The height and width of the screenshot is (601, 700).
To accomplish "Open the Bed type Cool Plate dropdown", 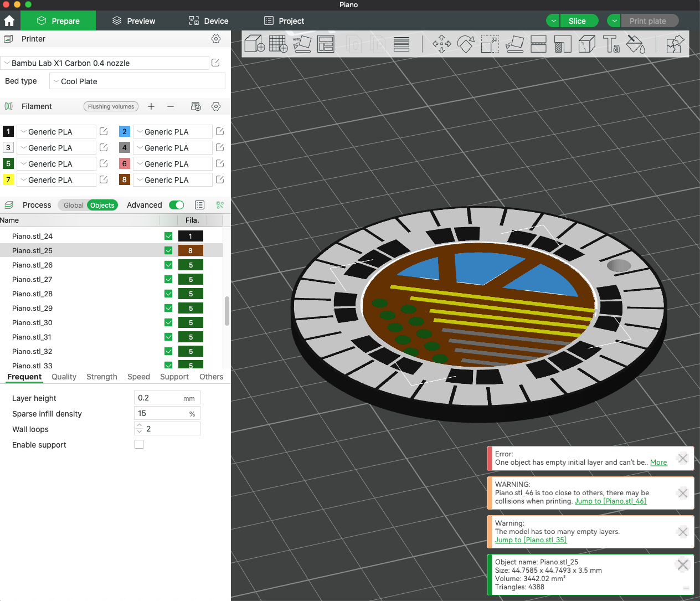I will (x=137, y=81).
